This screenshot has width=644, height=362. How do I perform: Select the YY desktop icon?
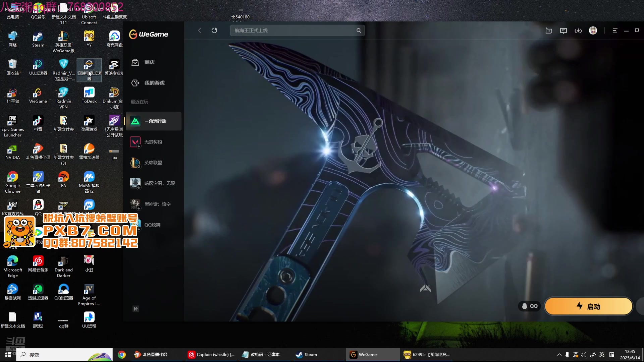tap(89, 39)
